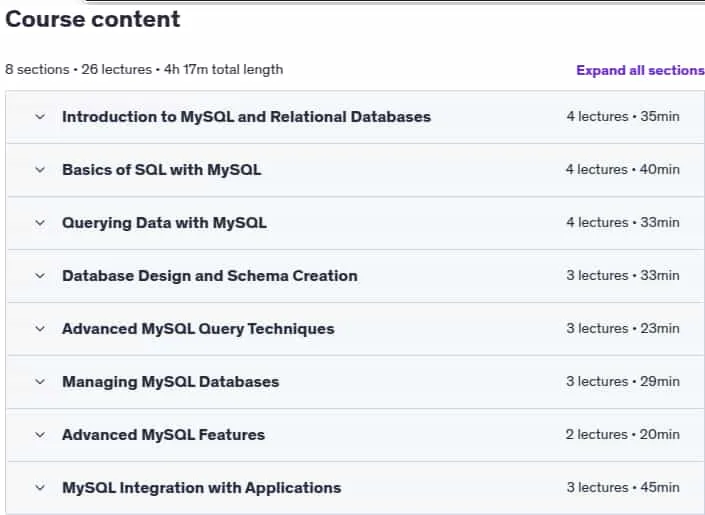Viewport: 705px width, 515px height.
Task: Click the '3 lectures • 29min' text
Action: [x=623, y=381]
